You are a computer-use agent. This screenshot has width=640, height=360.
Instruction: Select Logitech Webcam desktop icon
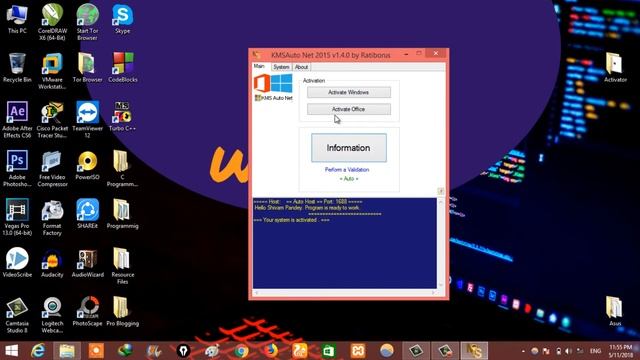click(x=52, y=315)
